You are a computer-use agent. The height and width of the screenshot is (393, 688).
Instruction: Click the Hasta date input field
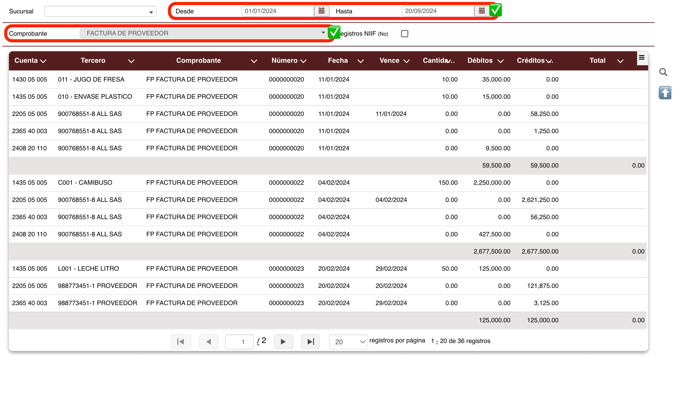pos(438,11)
